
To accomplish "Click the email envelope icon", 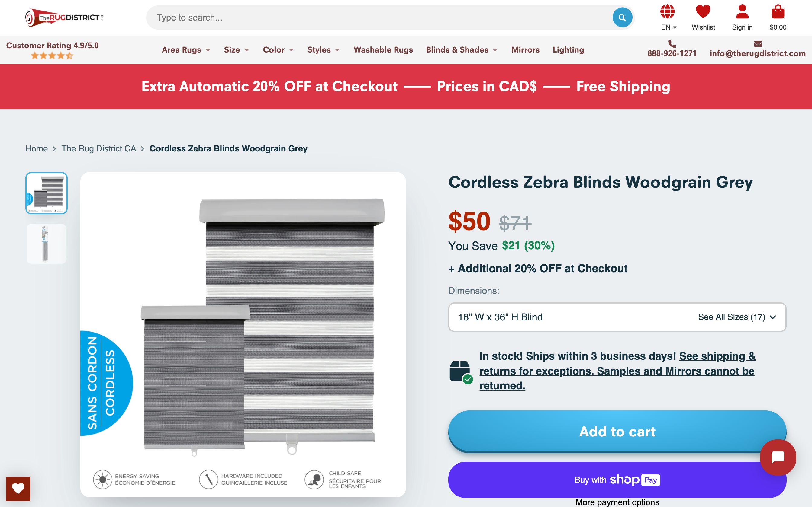I will tap(758, 43).
